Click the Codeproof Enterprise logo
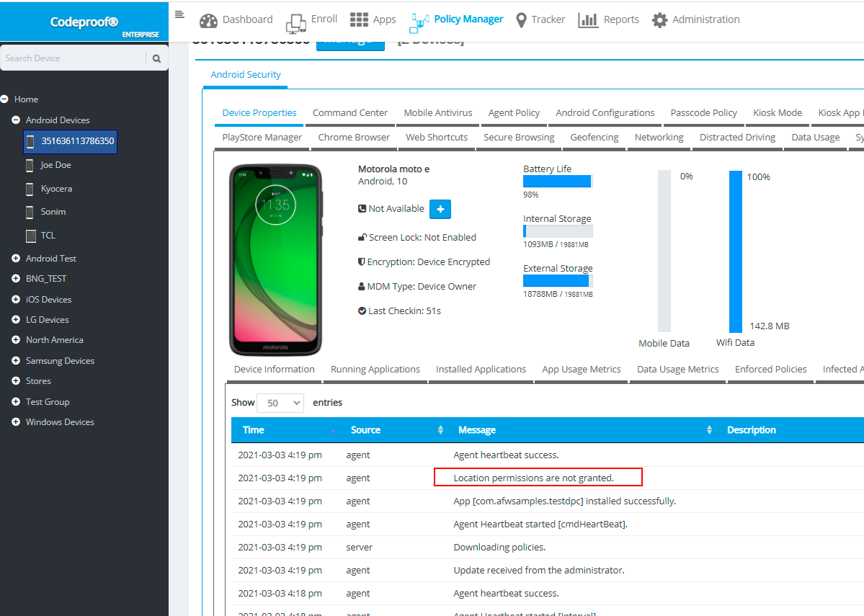 84,22
